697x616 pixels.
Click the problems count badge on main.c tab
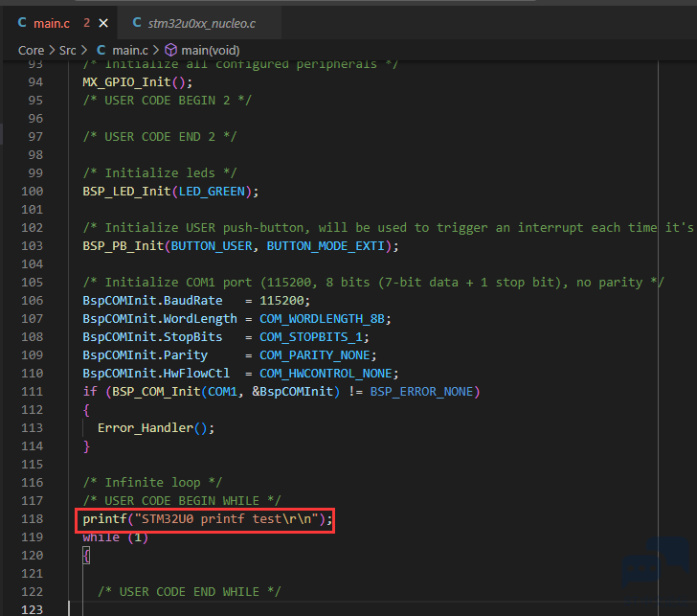pos(86,22)
